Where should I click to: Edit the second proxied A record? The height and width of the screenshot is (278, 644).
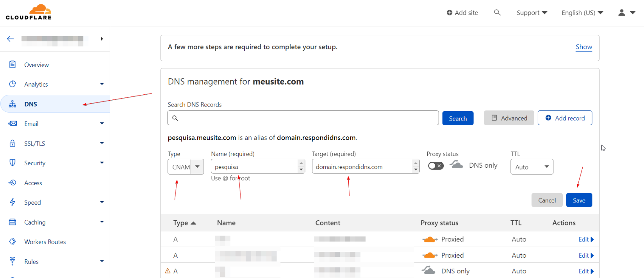click(x=586, y=255)
